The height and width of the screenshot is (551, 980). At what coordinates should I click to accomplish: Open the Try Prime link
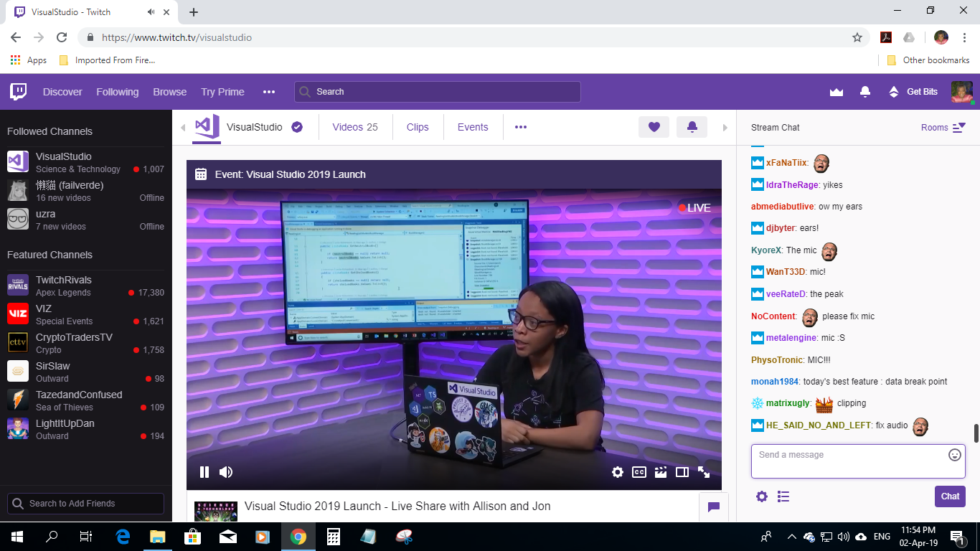[222, 92]
